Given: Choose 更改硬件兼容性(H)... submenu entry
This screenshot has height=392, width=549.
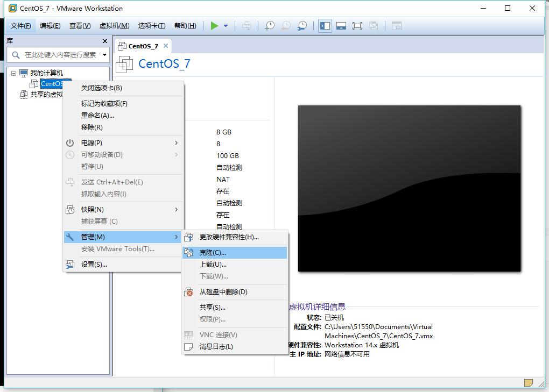Looking at the screenshot, I should coord(235,237).
